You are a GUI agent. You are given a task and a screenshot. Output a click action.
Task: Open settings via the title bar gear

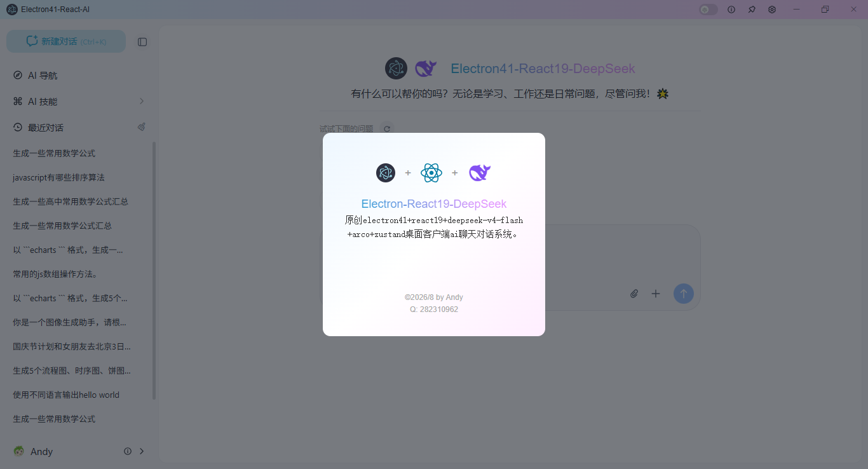(x=772, y=10)
